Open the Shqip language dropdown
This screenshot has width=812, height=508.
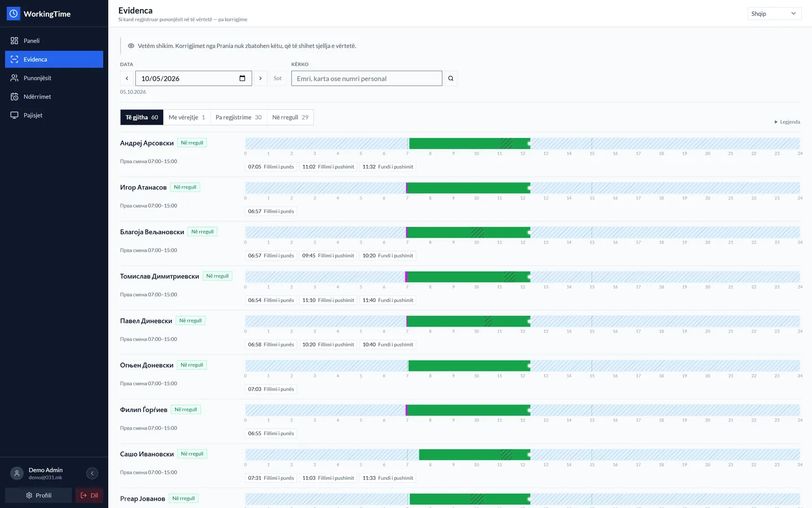(774, 14)
